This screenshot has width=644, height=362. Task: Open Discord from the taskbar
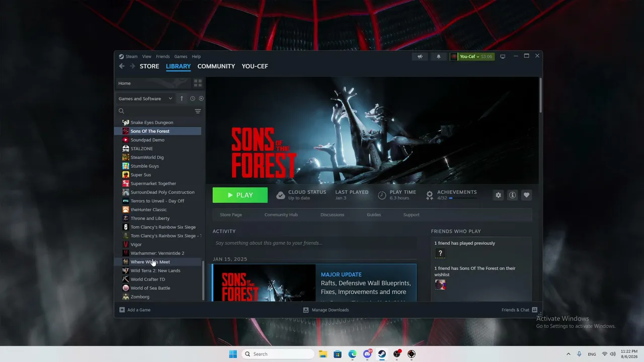(367, 354)
